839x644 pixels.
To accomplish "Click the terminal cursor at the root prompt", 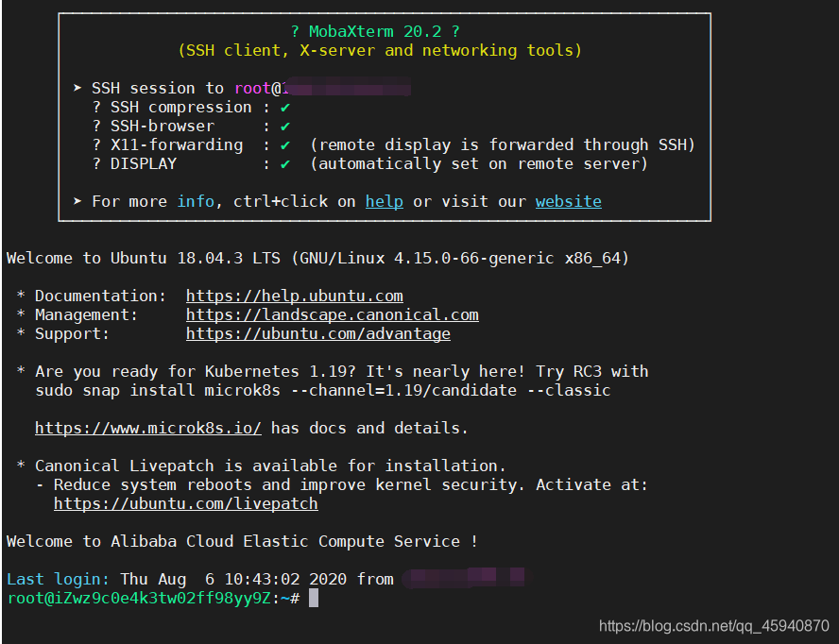I will coord(314,598).
